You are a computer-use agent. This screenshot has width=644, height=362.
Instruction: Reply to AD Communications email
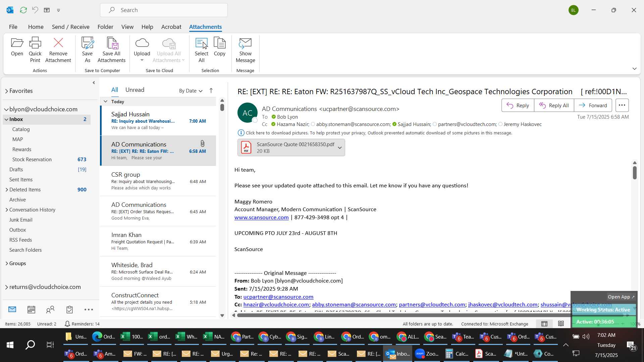click(518, 105)
